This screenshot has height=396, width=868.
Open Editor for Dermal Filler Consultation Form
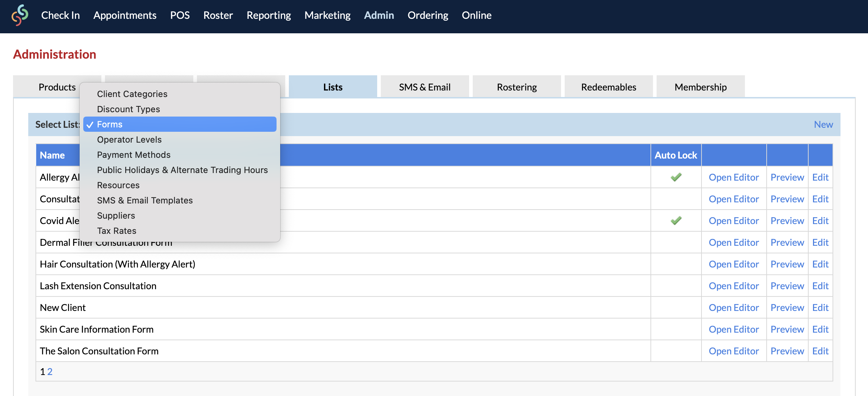click(734, 242)
